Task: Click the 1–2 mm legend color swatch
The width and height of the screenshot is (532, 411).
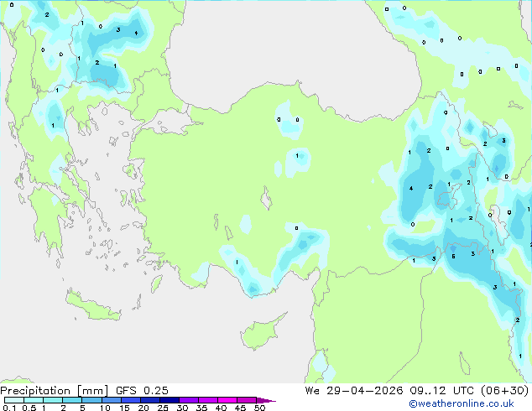Action: 53,400
